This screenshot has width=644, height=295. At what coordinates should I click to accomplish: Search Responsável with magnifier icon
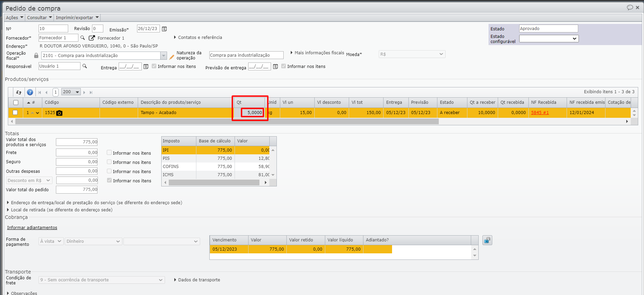click(85, 66)
